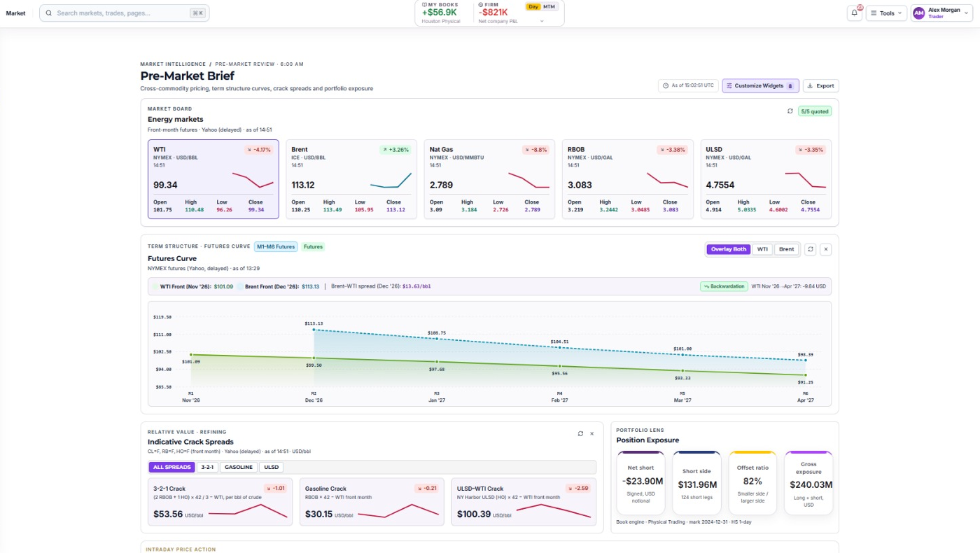Open the notifications bell
The image size is (980, 553).
pyautogui.click(x=855, y=13)
